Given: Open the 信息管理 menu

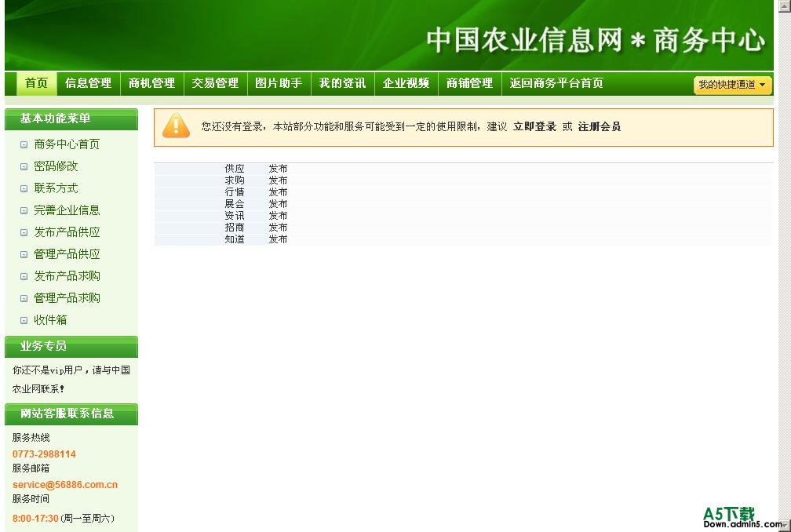Looking at the screenshot, I should [88, 83].
